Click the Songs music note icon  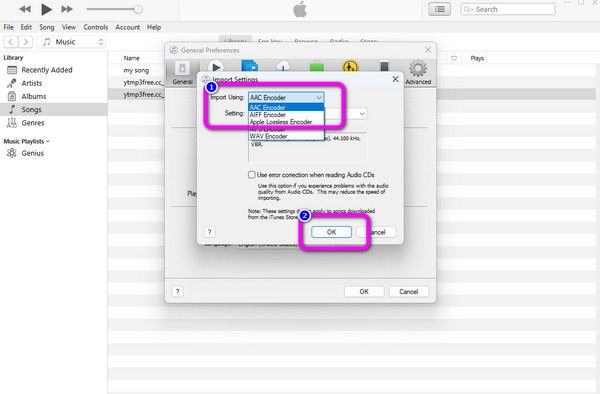12,109
